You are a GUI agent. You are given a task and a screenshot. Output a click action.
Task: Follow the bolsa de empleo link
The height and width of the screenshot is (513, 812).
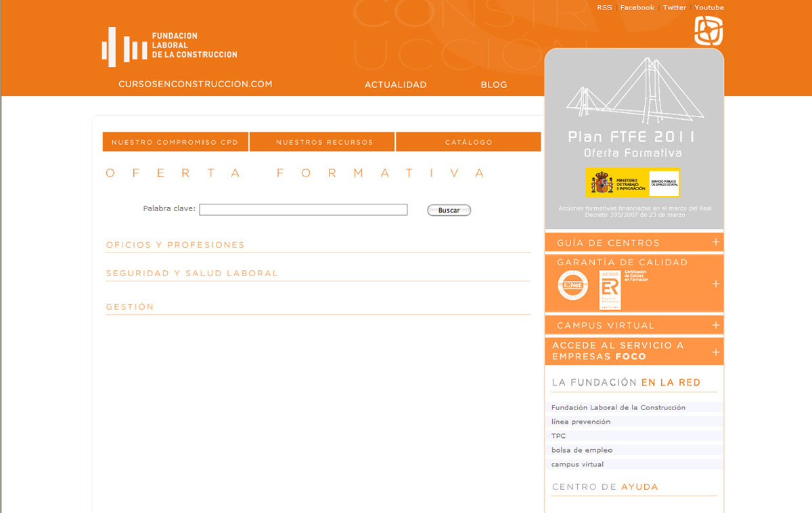click(x=582, y=450)
